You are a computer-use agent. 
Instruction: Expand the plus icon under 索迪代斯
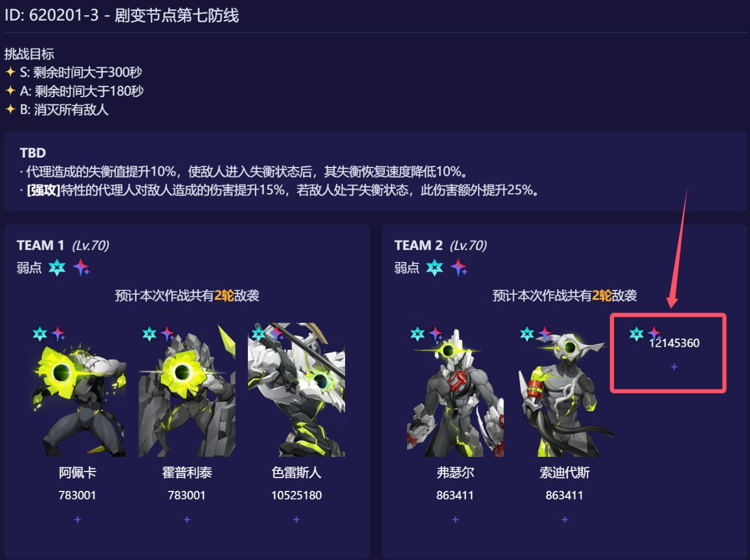pos(565,520)
